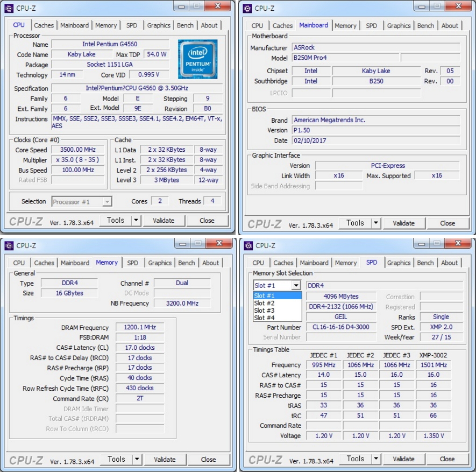The height and width of the screenshot is (472, 476).
Task: Click Validate in Mainboard window
Action: (404, 223)
